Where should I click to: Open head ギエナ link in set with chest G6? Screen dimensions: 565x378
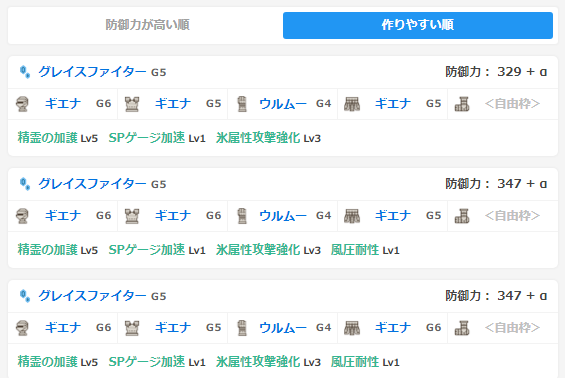(x=63, y=216)
